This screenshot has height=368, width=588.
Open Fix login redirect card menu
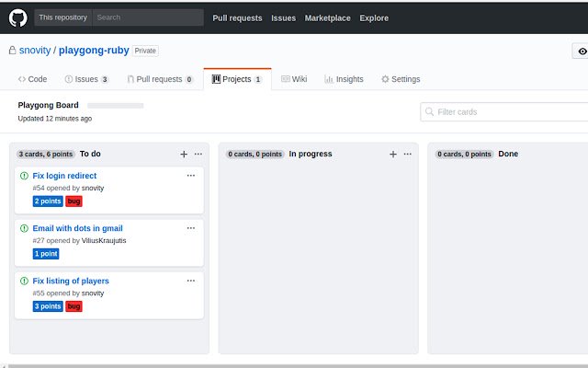[191, 176]
